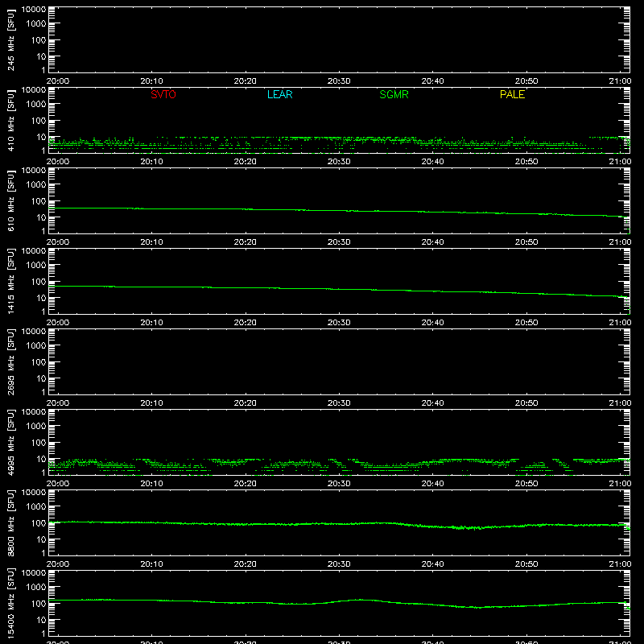This screenshot has height=644, width=644.
Task: Click the 10000 tick label on 15400 MHz axis
Action: coord(34,573)
